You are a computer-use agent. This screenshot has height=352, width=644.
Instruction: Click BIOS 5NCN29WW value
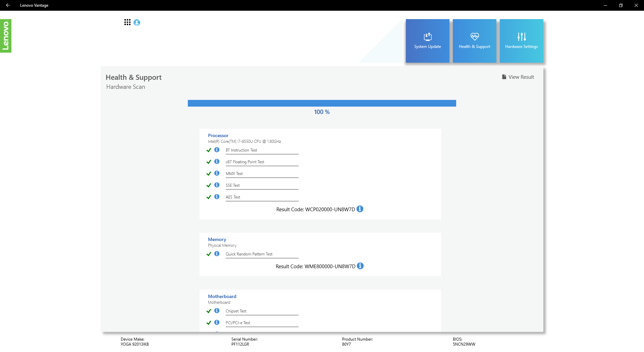click(464, 344)
